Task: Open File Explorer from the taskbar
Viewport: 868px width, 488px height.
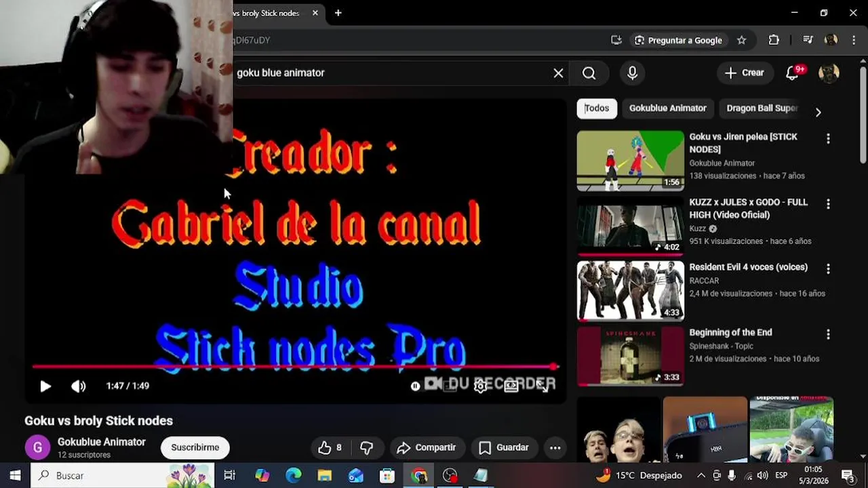Action: (x=324, y=475)
